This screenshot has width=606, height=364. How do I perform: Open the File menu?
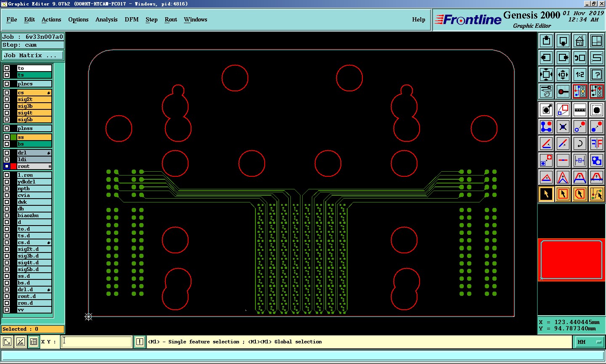(x=12, y=19)
